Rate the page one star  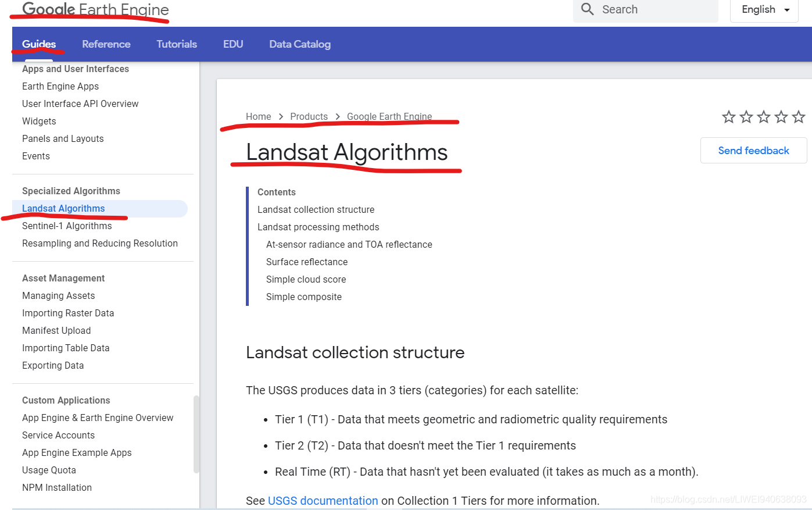(x=729, y=117)
